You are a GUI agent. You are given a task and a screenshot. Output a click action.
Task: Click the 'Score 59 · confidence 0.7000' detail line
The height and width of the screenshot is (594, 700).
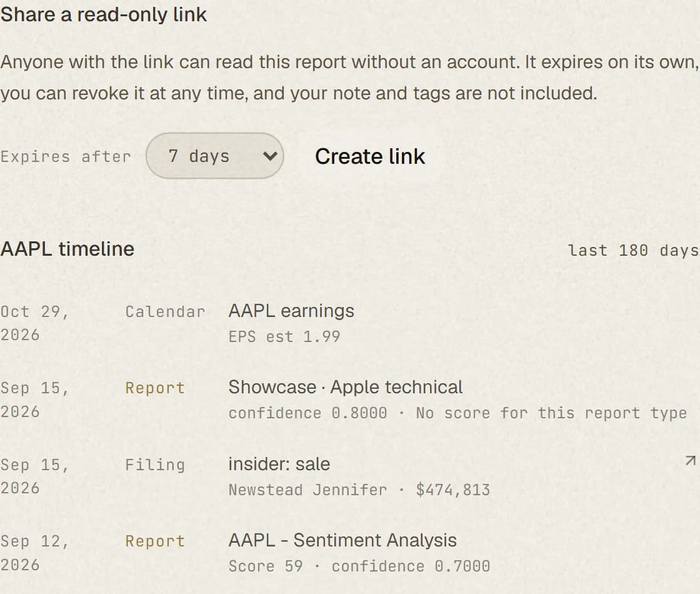tap(359, 566)
